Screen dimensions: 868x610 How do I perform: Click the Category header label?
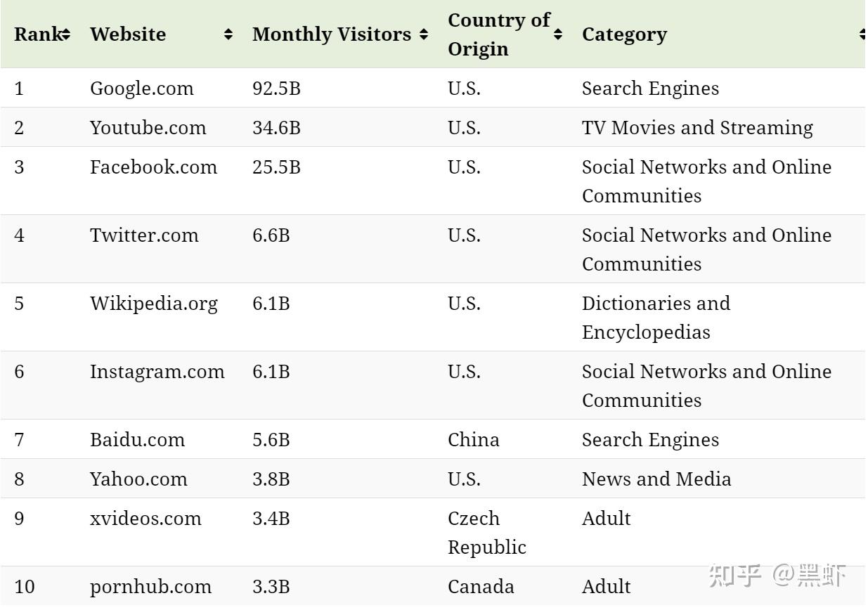tap(624, 34)
